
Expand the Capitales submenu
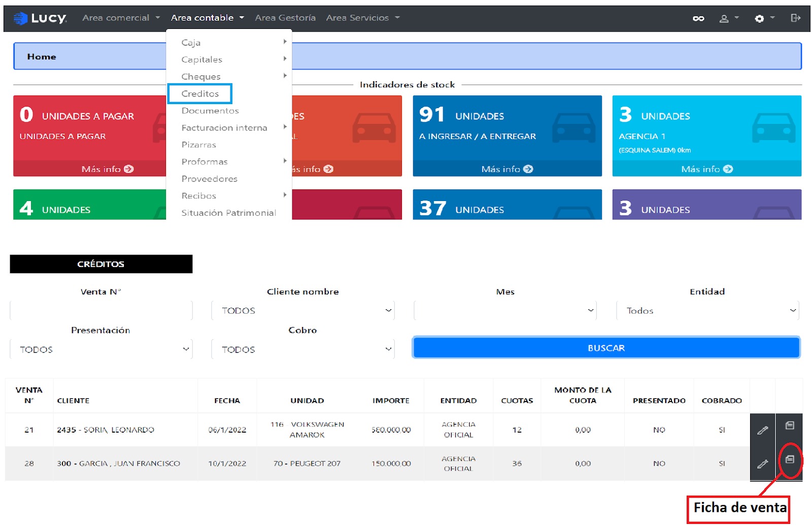point(229,59)
